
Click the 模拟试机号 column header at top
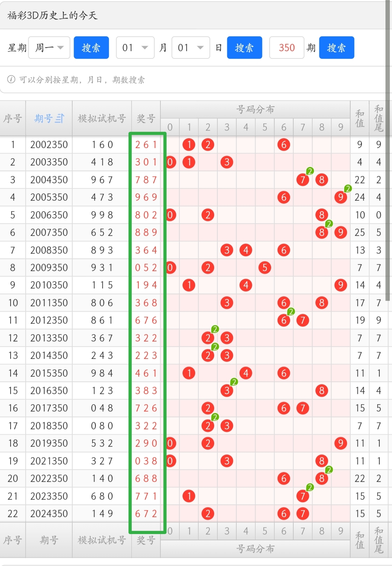[x=102, y=118]
